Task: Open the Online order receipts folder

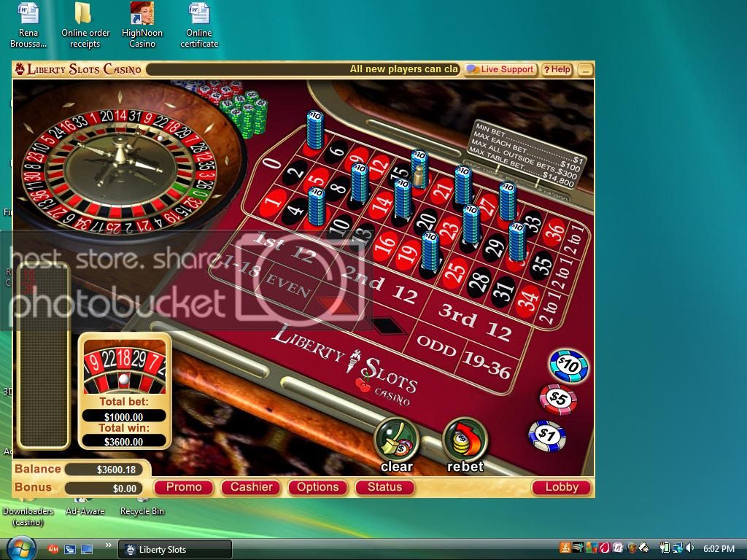Action: click(85, 25)
